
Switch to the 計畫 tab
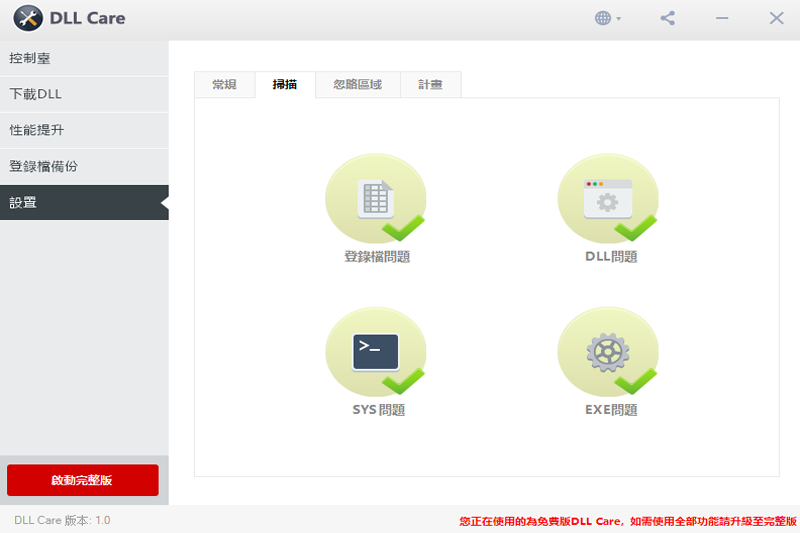[x=431, y=85]
